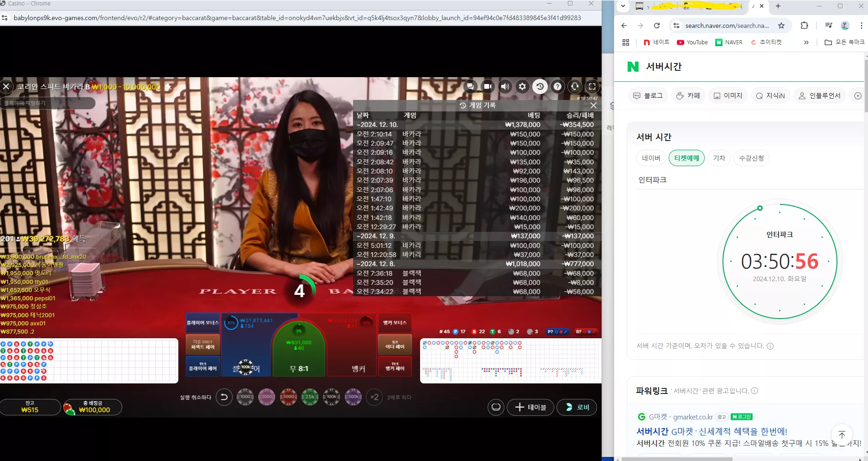Bookmark this page with the star icon
Viewport: 868px width, 461px height.
click(x=781, y=26)
